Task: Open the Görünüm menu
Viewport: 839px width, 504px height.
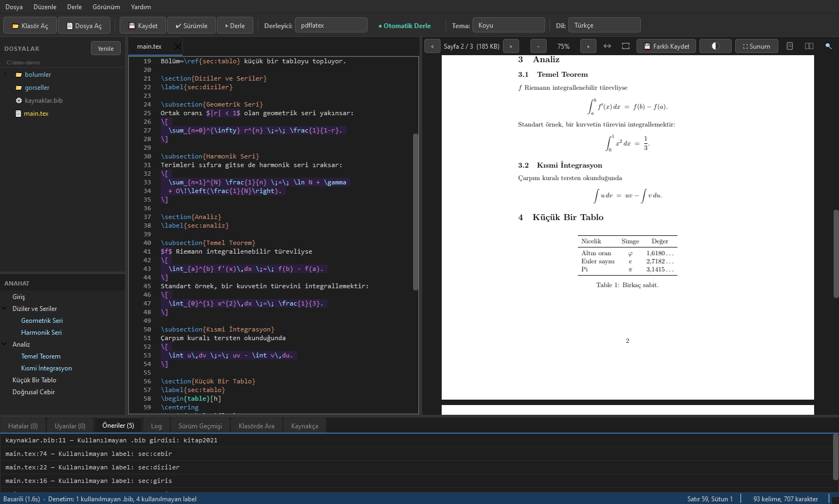Action: (106, 7)
